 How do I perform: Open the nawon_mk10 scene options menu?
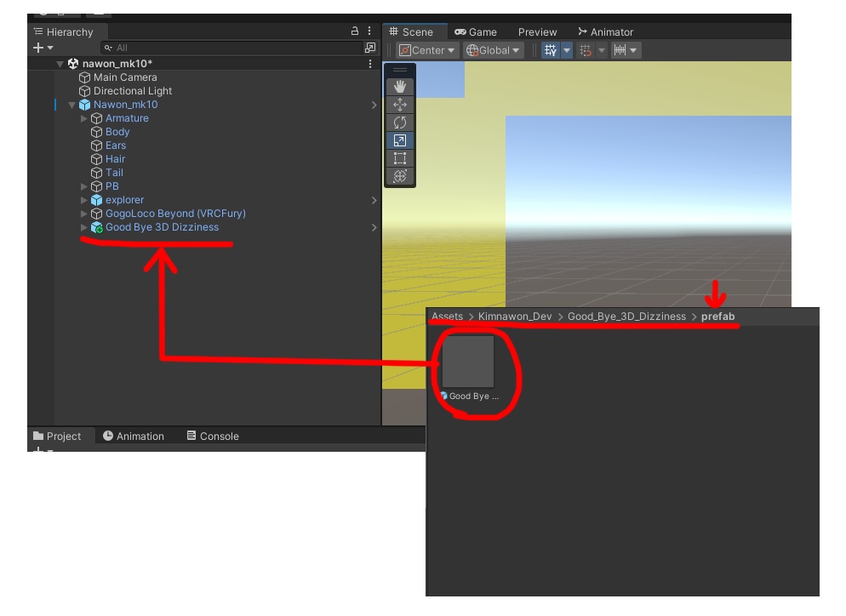pyautogui.click(x=370, y=64)
